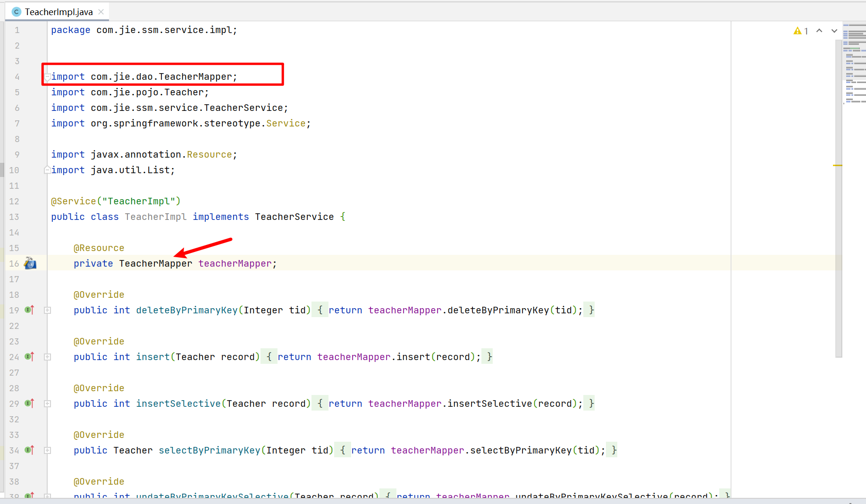Click the java.util.List import
The image size is (866, 504).
(x=113, y=170)
